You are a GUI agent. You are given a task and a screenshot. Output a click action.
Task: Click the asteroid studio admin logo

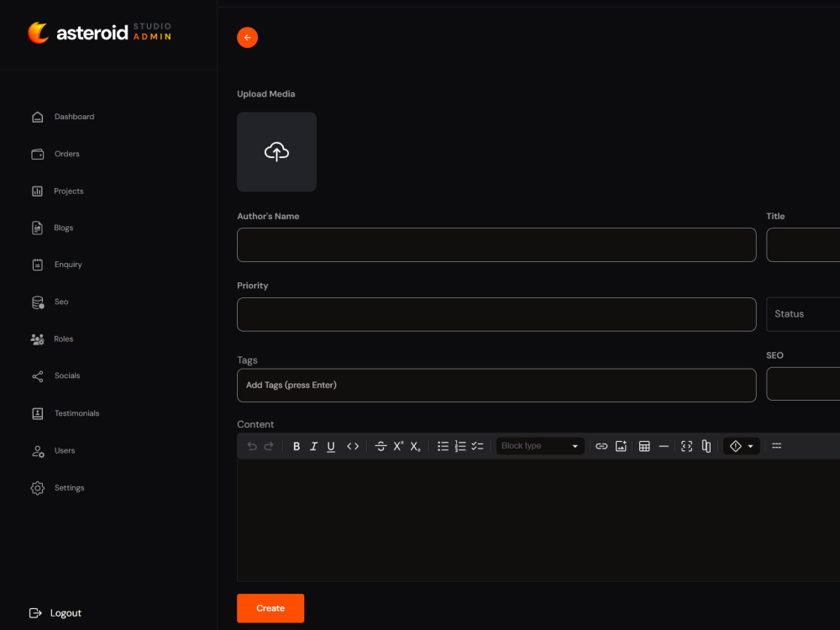click(100, 33)
